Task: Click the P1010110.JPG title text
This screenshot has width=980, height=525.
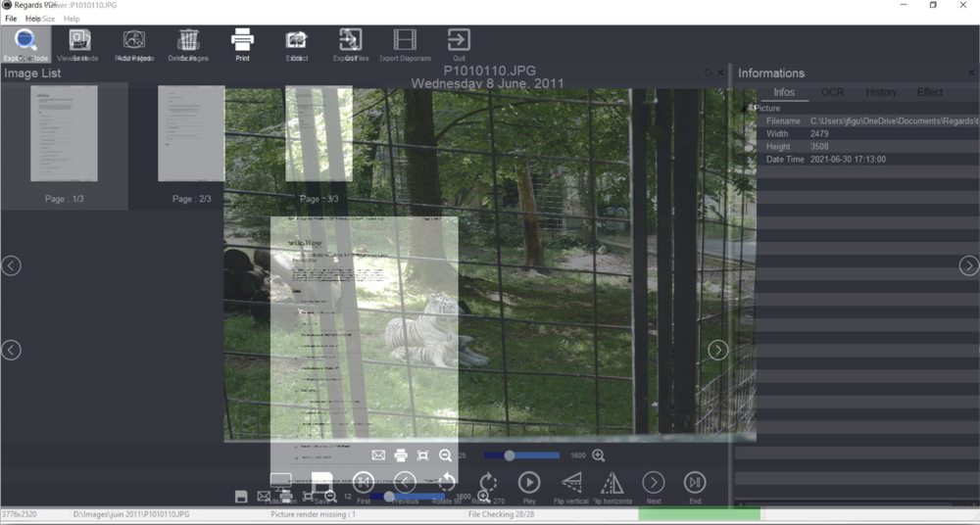Action: tap(489, 70)
